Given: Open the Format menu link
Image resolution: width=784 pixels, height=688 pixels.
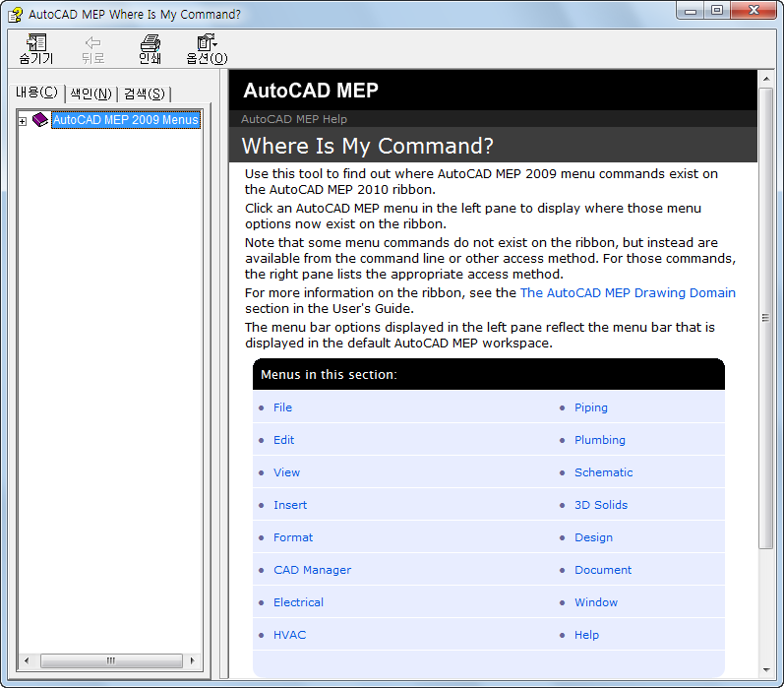Looking at the screenshot, I should point(293,537).
